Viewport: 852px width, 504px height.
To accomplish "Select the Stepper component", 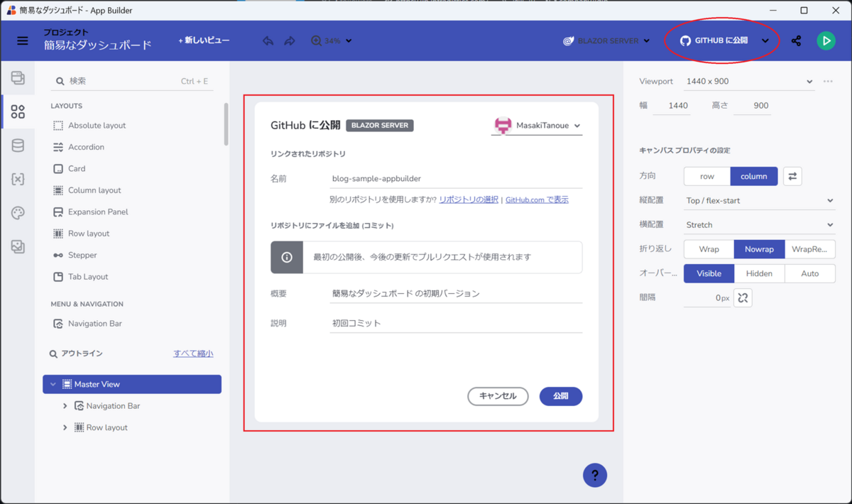I will pyautogui.click(x=75, y=256).
